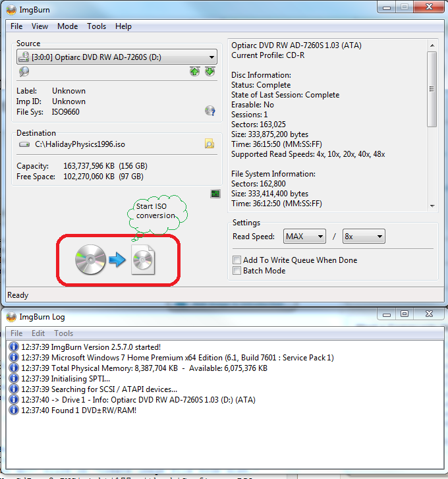Click info icon for Found 1 DVD±RW/RAM entry

(x=13, y=410)
